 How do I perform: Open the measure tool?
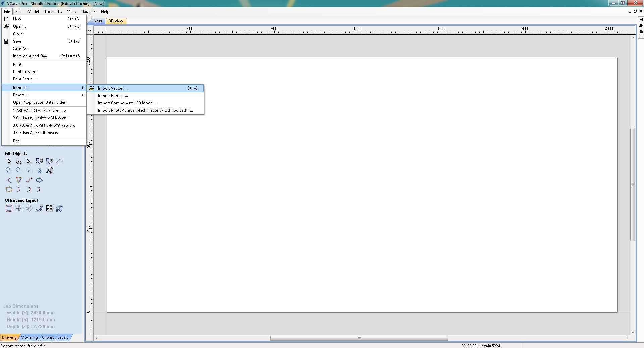(x=60, y=161)
